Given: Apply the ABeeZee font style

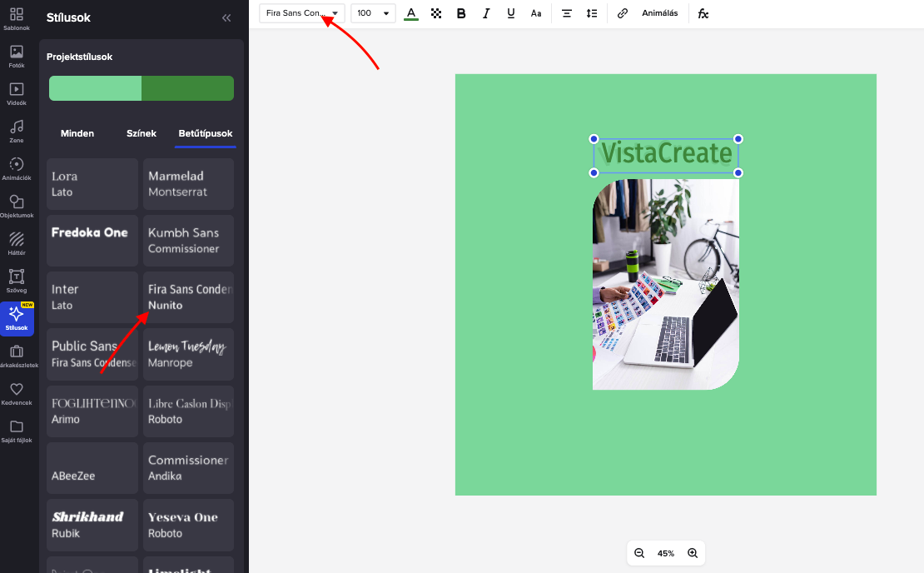Looking at the screenshot, I should click(92, 468).
